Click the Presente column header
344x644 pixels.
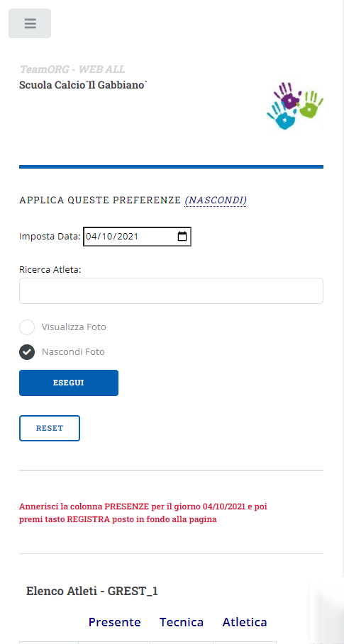coord(115,622)
